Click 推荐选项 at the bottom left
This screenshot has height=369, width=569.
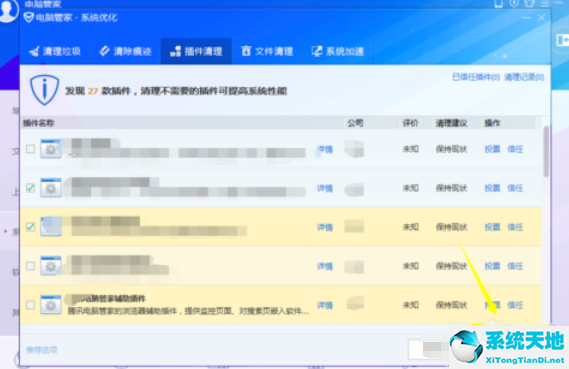coord(42,350)
